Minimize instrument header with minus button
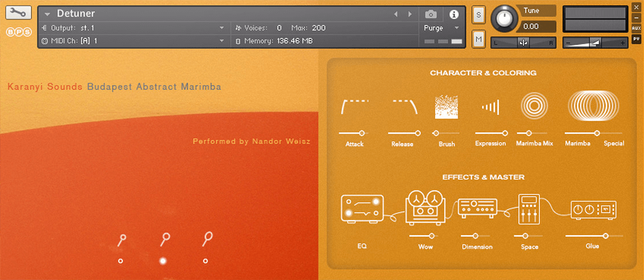The image size is (644, 280). 636,18
